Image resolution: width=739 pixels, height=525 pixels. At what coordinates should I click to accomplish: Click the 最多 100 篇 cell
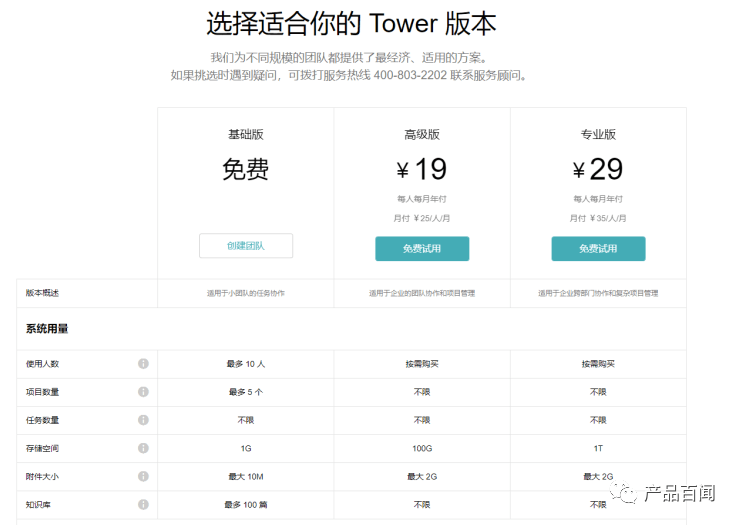tap(246, 505)
